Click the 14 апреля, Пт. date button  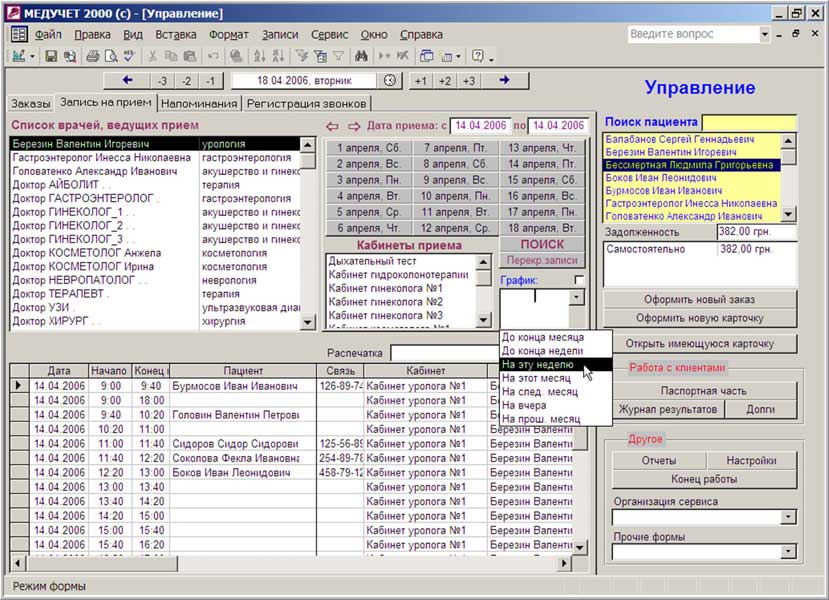click(x=542, y=164)
